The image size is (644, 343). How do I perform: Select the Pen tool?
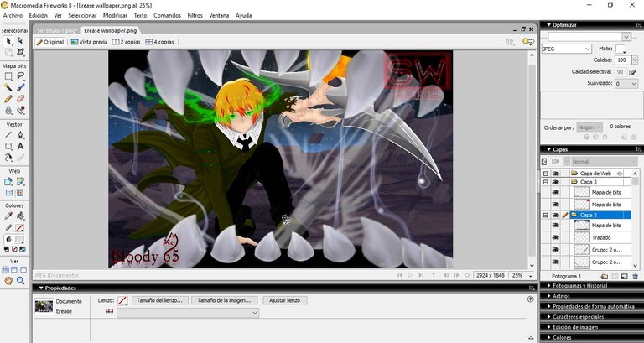[20, 134]
